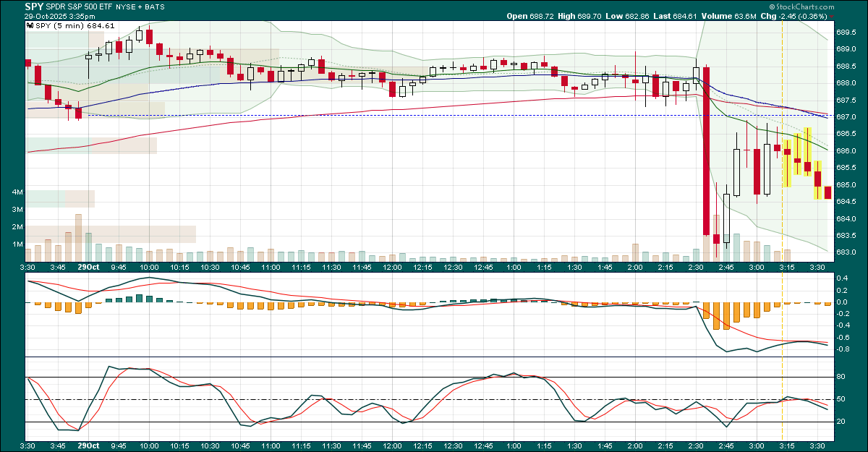The width and height of the screenshot is (868, 452).
Task: Click the -0.2 MACD axis label
Action: click(x=843, y=314)
